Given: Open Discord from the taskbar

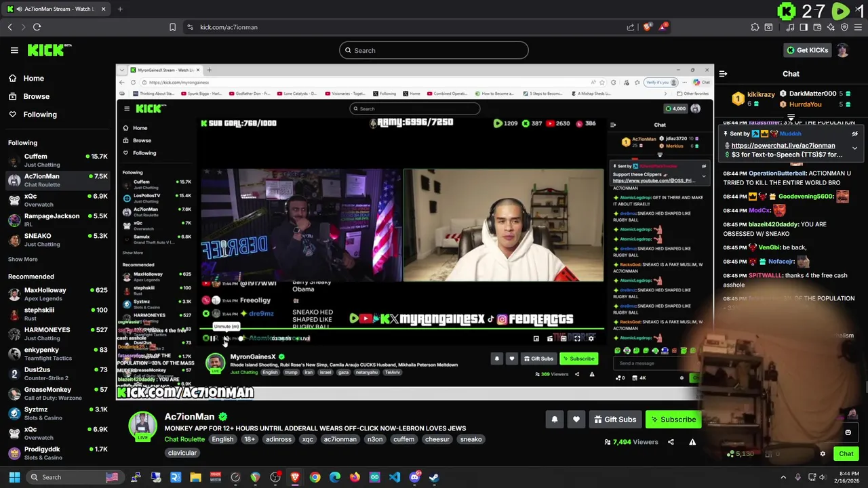Looking at the screenshot, I should [x=414, y=477].
